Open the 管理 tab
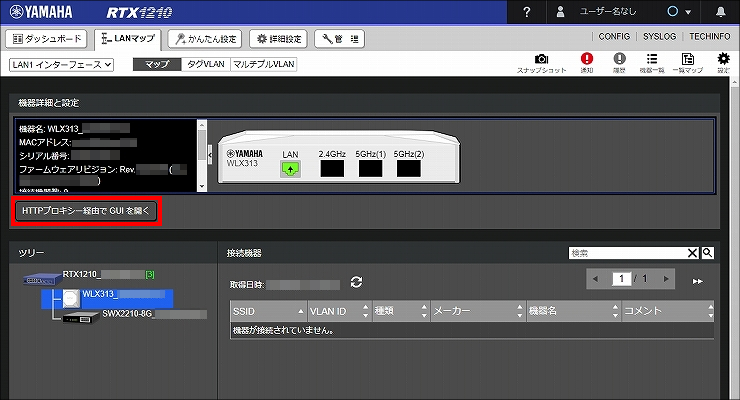 click(x=339, y=39)
